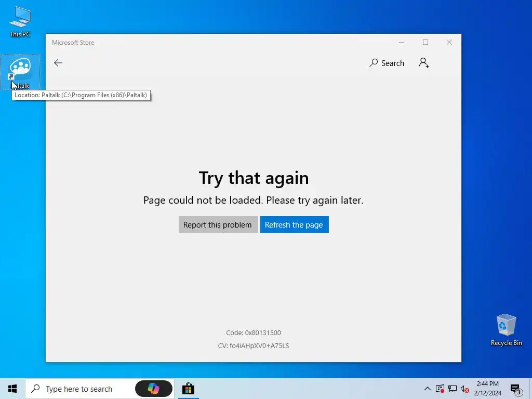Go back using the Store back arrow
Screen dimensions: 532x399
point(58,63)
